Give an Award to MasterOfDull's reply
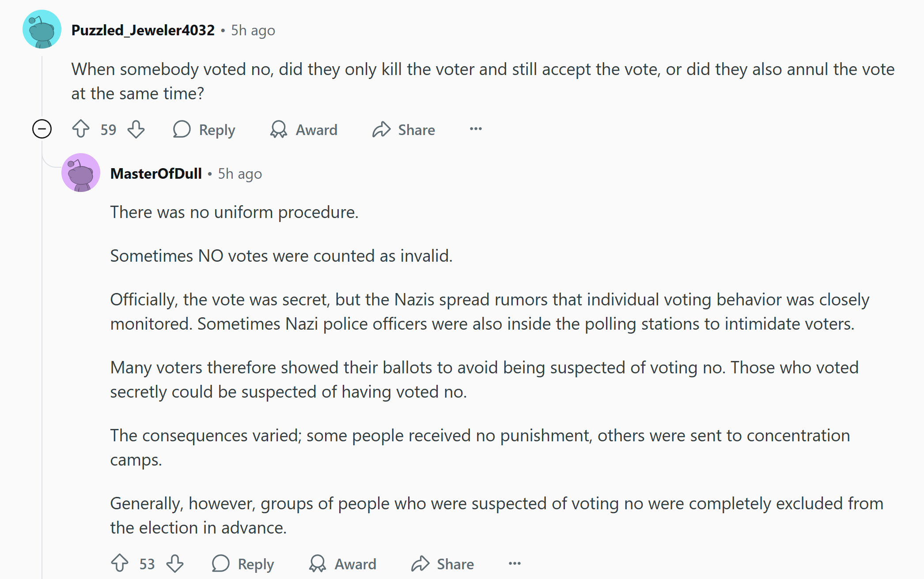 [343, 564]
